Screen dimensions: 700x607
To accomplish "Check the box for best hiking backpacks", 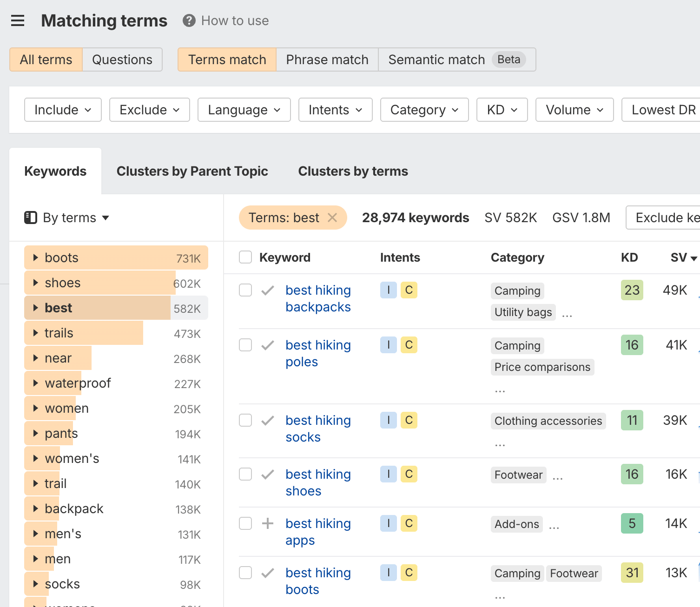I will pos(245,290).
